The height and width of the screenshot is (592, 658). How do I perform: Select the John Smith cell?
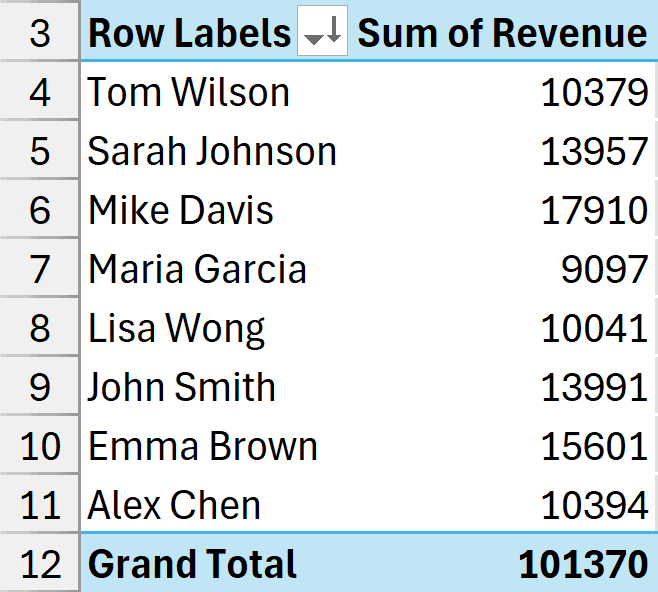pos(216,386)
